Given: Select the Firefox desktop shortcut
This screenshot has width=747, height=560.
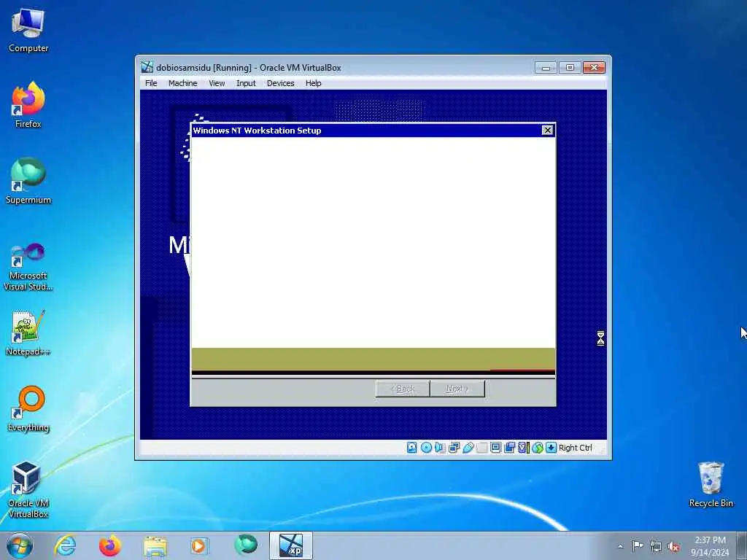Looking at the screenshot, I should point(28,105).
